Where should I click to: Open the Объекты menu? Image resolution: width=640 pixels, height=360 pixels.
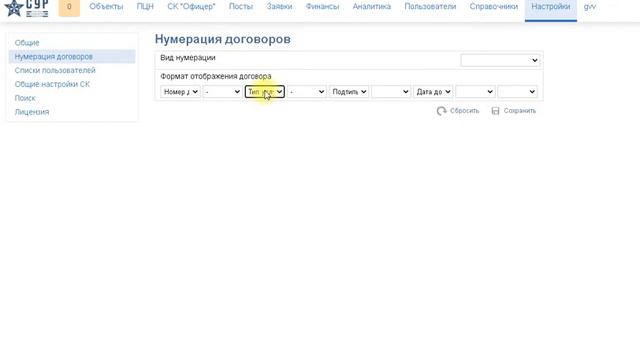pyautogui.click(x=106, y=7)
